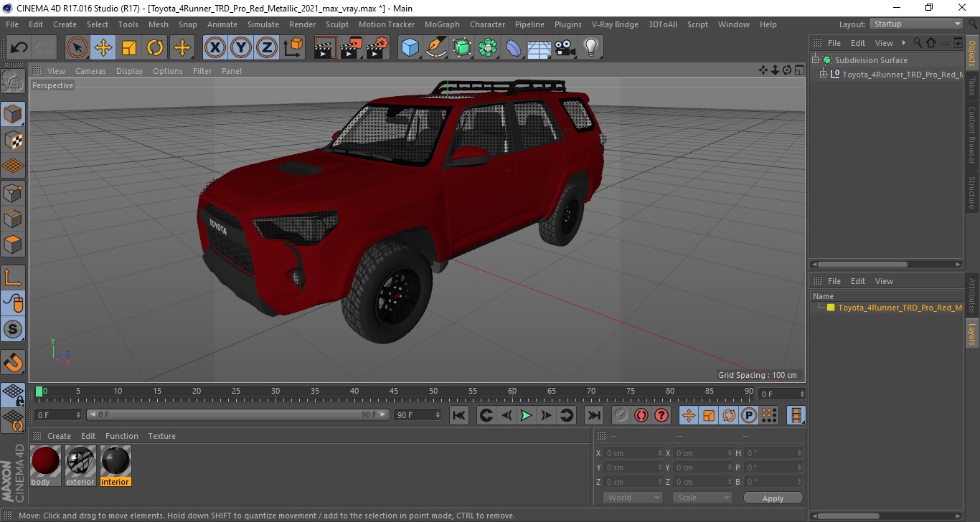Open the Array modeling objects icon
Screen dimensions: 980x522
click(x=488, y=48)
